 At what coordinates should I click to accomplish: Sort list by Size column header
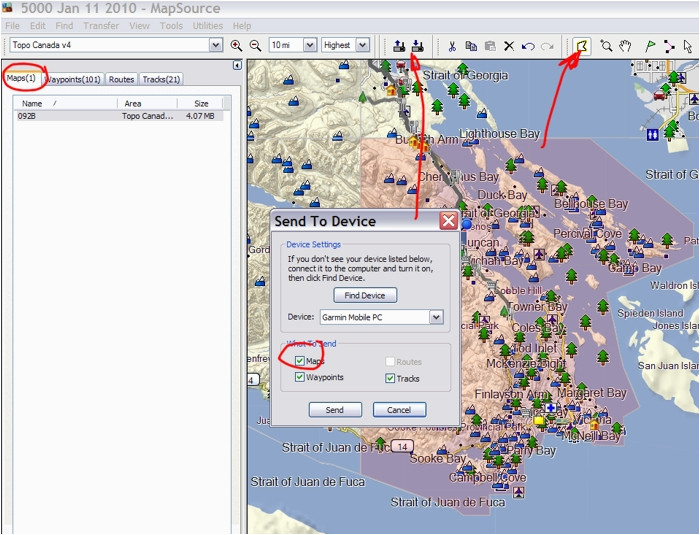pyautogui.click(x=200, y=103)
